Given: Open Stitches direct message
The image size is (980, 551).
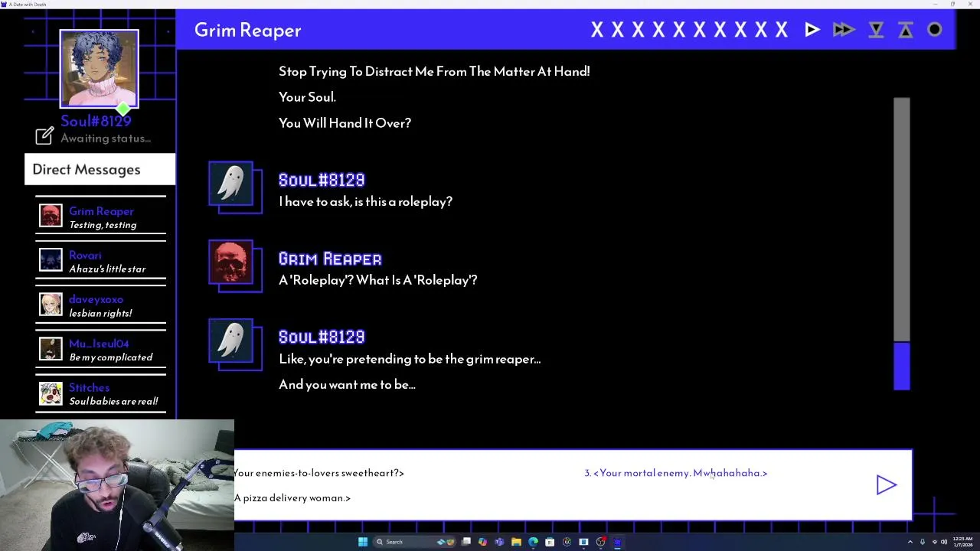Looking at the screenshot, I should (101, 394).
